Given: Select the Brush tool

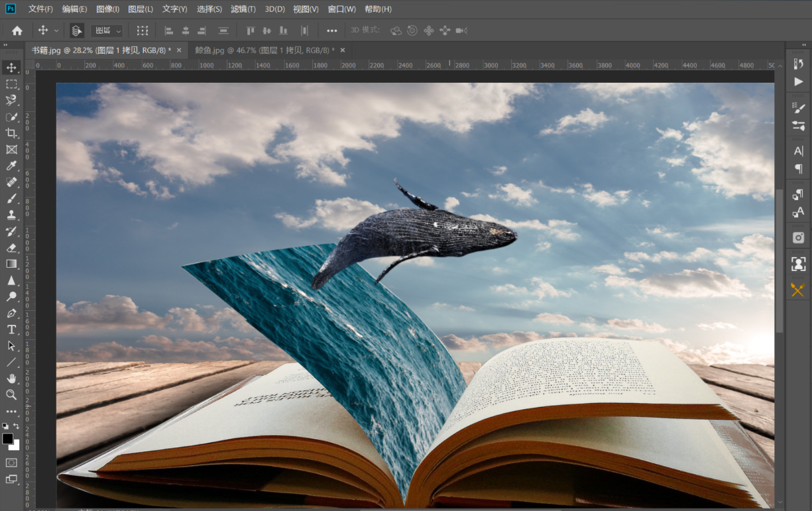Looking at the screenshot, I should (11, 198).
